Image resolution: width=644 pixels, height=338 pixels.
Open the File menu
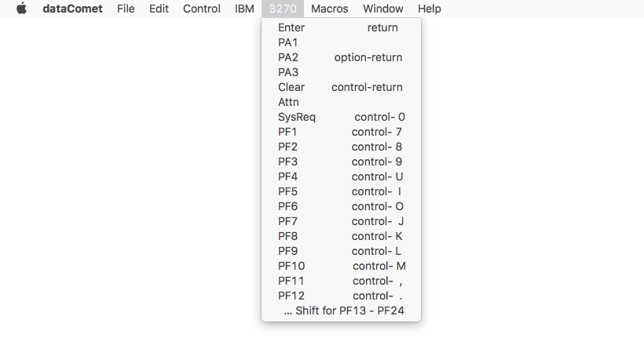click(x=126, y=9)
